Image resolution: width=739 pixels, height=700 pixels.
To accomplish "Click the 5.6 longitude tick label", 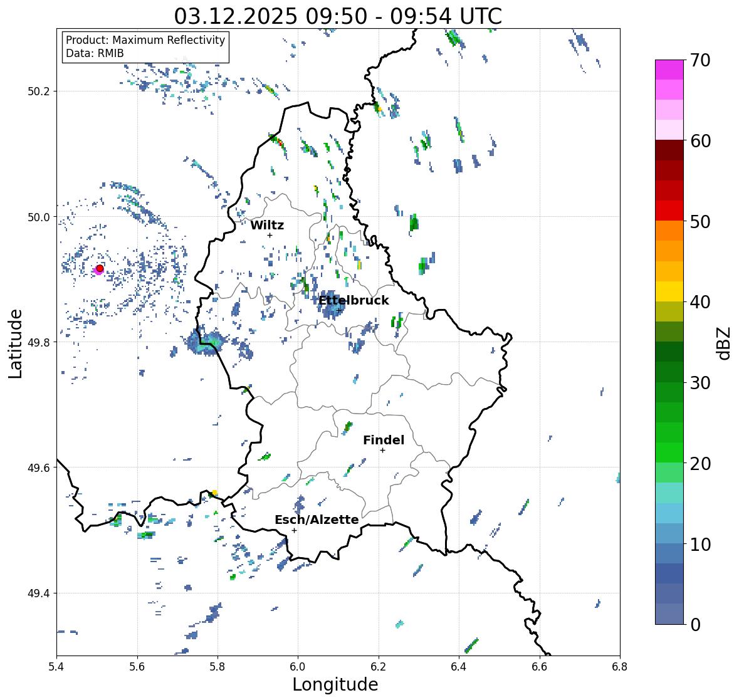I will point(137,667).
